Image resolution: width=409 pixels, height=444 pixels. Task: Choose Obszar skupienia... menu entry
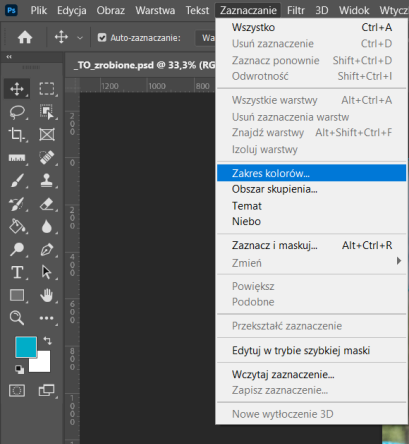click(311, 189)
